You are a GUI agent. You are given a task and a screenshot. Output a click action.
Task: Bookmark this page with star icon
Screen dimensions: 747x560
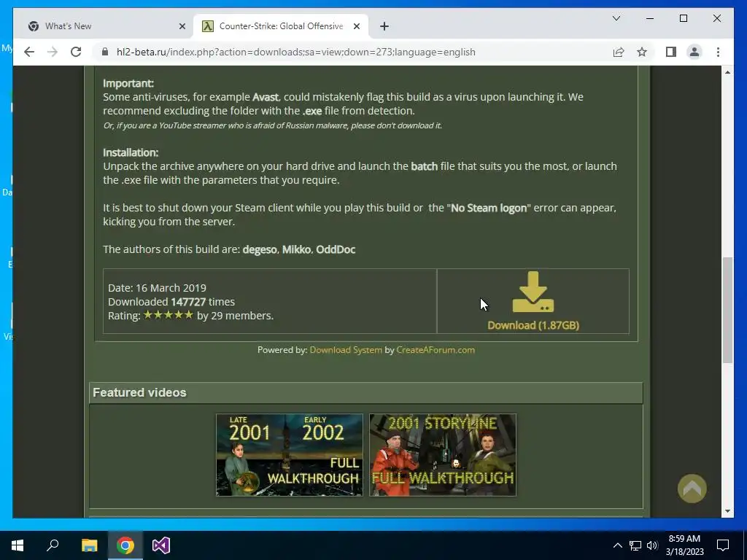point(642,52)
